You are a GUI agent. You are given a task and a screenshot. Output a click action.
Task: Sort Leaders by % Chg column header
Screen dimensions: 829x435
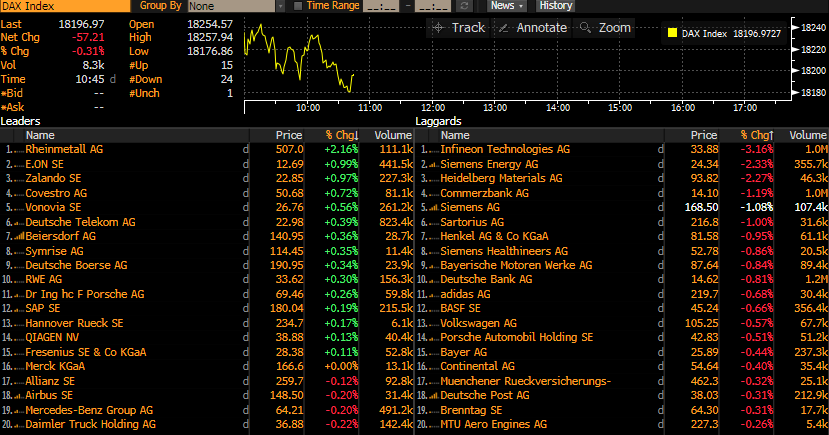click(342, 135)
